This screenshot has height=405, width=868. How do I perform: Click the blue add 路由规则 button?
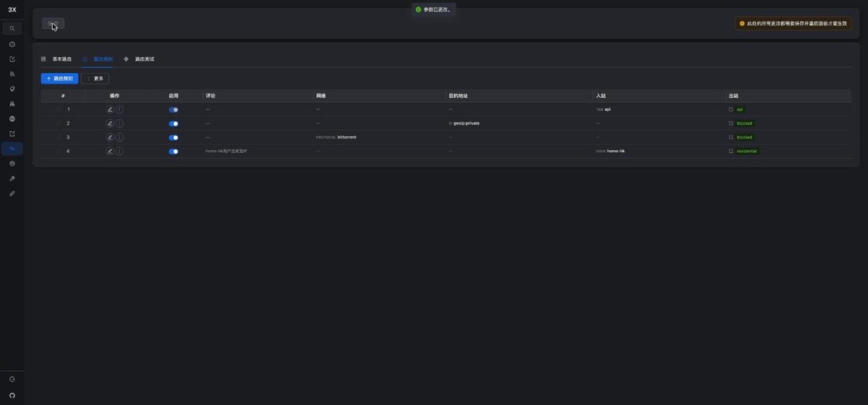(x=59, y=79)
